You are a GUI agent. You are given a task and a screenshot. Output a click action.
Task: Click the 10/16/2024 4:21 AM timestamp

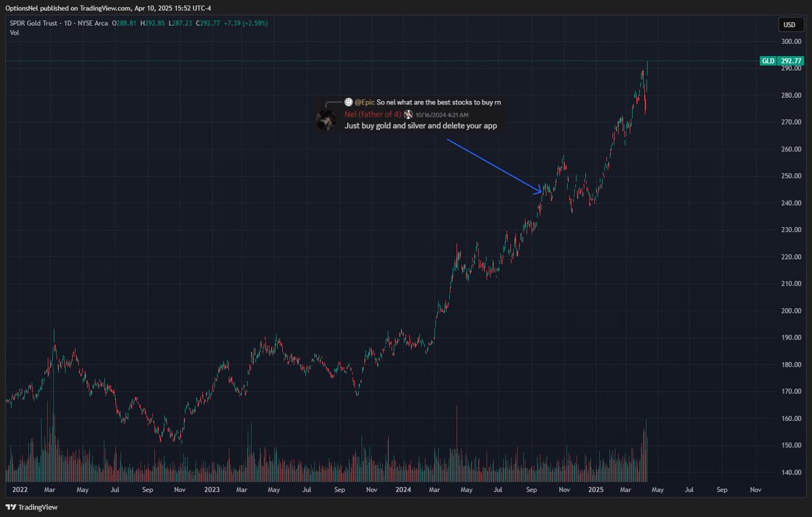(x=443, y=115)
